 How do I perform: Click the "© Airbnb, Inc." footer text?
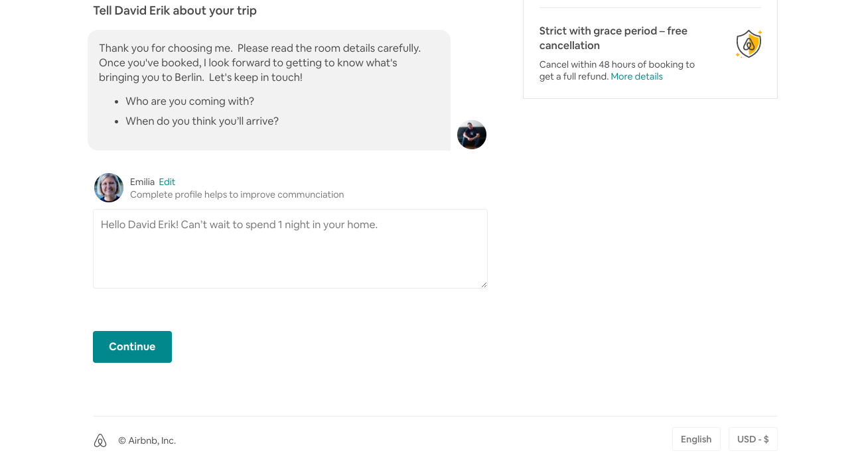pyautogui.click(x=147, y=440)
